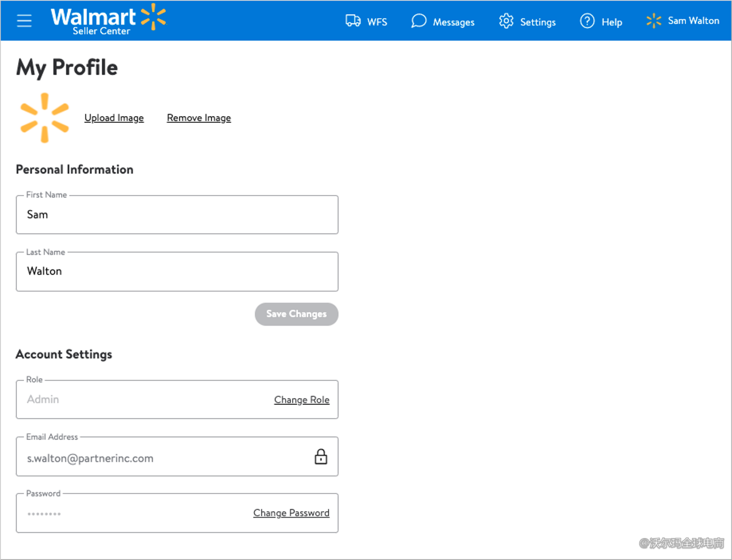Click the Save Changes button

(296, 314)
